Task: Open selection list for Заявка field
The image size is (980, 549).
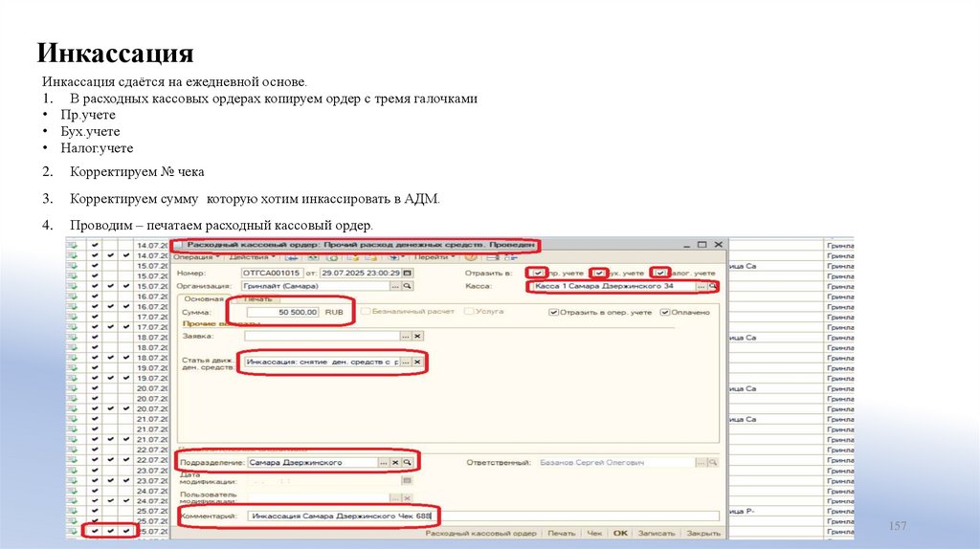Action: coord(406,336)
